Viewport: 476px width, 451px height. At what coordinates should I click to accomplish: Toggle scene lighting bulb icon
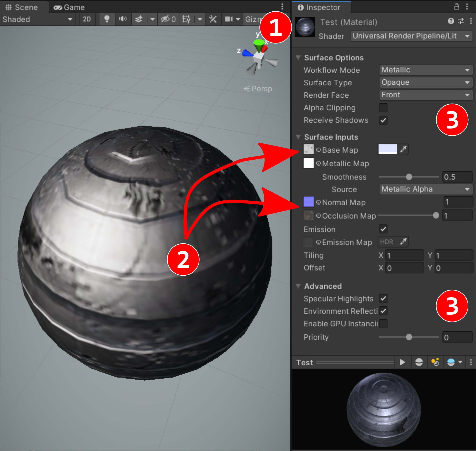pyautogui.click(x=107, y=19)
